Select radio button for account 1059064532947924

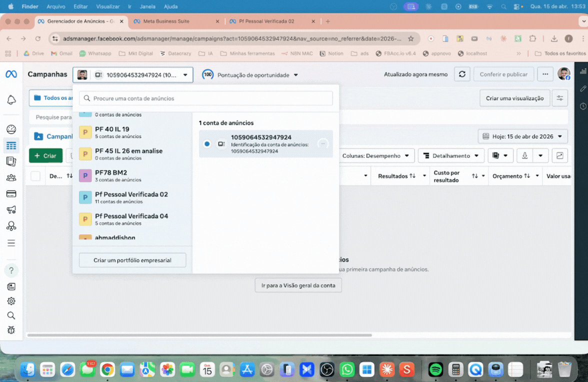click(207, 144)
